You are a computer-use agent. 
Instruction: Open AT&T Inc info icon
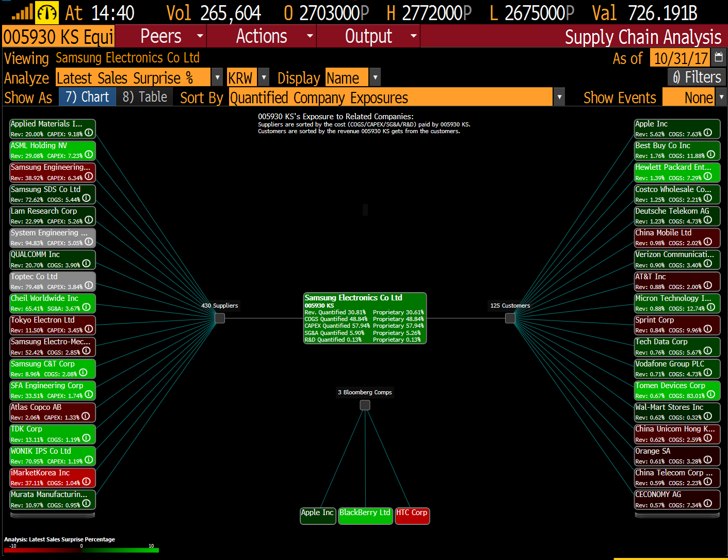point(708,285)
